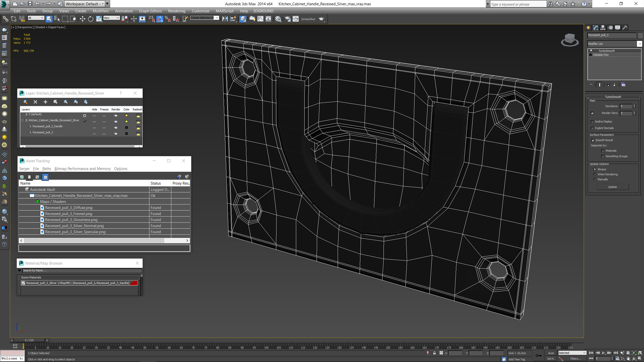This screenshot has width=644, height=362.
Task: Open the reference coordinate View dropdown
Action: (112, 18)
